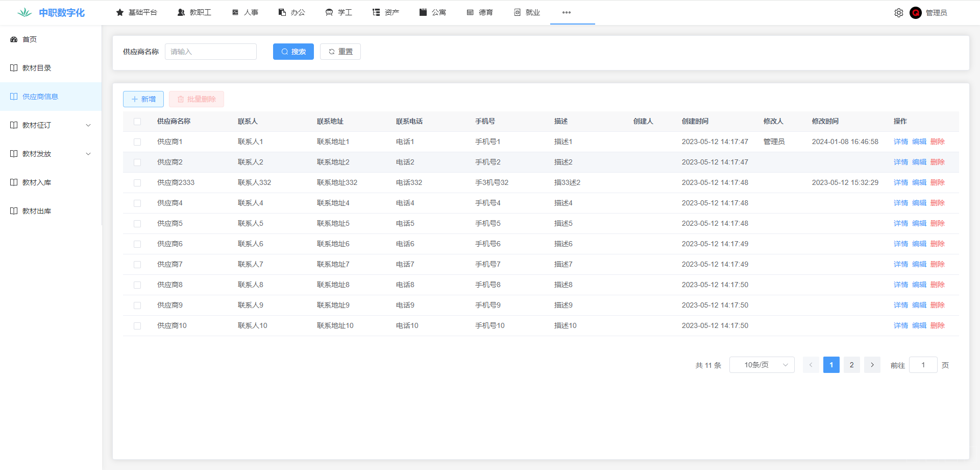Switch to the 教职工 top menu

(x=194, y=12)
